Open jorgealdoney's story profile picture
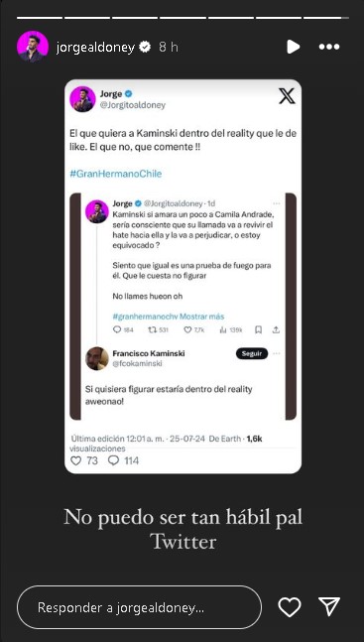The width and height of the screenshot is (364, 642). (x=33, y=47)
